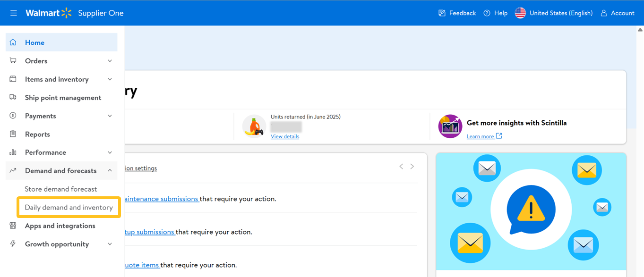644x277 pixels.
Task: Click the Orders cart icon
Action: pyautogui.click(x=13, y=61)
